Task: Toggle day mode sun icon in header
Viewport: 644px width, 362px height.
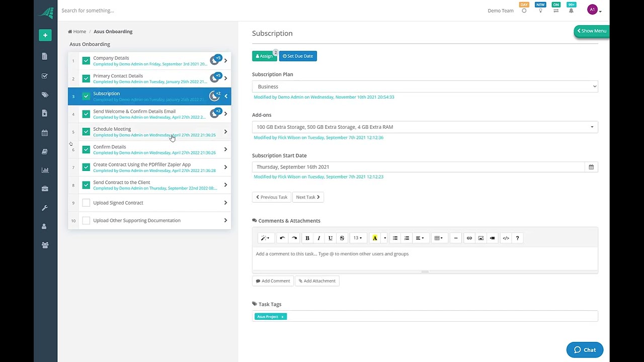Action: tap(524, 11)
